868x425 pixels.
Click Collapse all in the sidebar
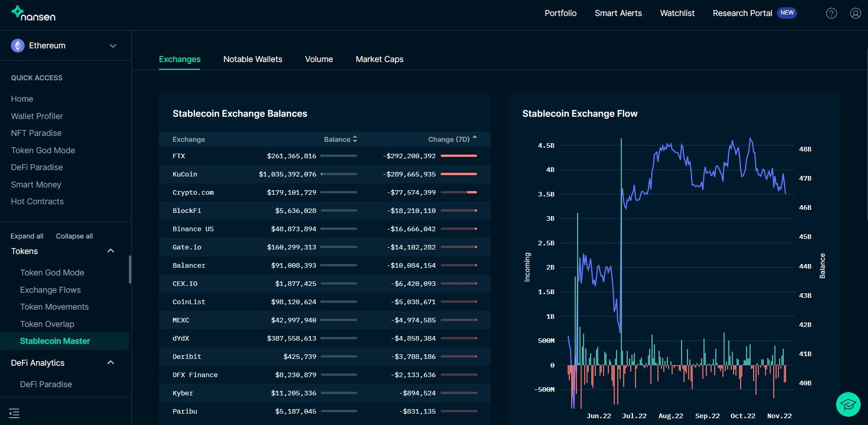pos(74,236)
